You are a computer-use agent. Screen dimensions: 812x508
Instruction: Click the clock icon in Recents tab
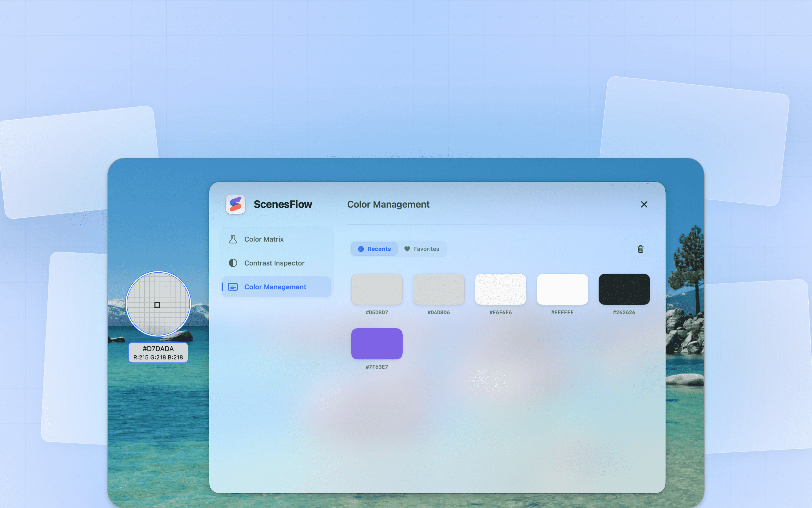pos(361,249)
